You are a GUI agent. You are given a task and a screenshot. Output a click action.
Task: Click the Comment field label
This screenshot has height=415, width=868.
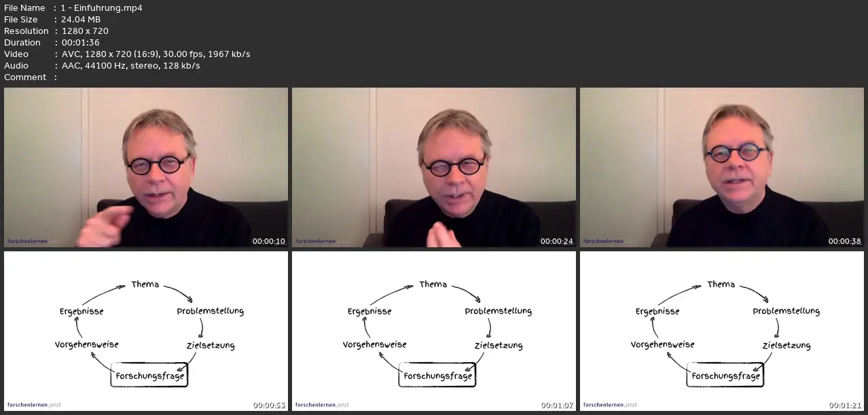[x=26, y=77]
